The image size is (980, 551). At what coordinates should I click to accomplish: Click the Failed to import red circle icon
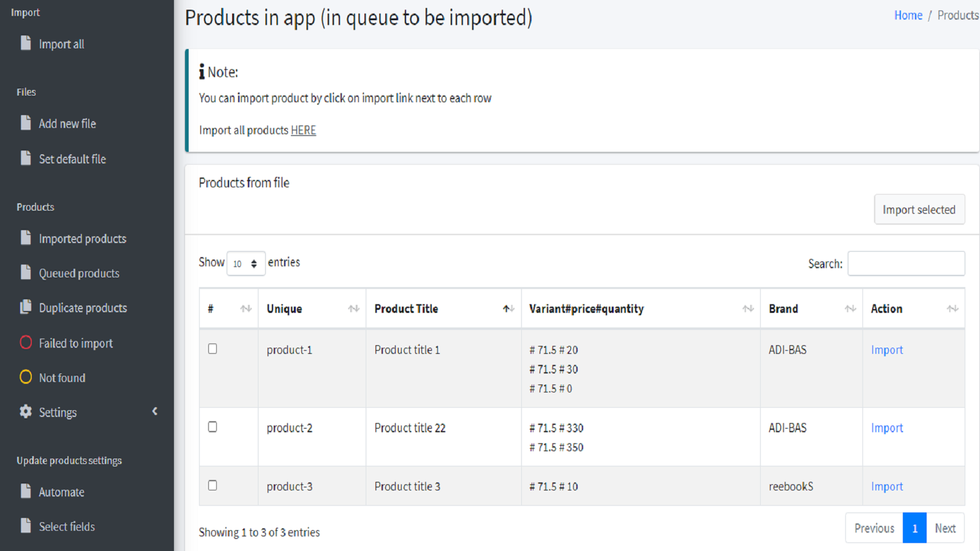[26, 342]
